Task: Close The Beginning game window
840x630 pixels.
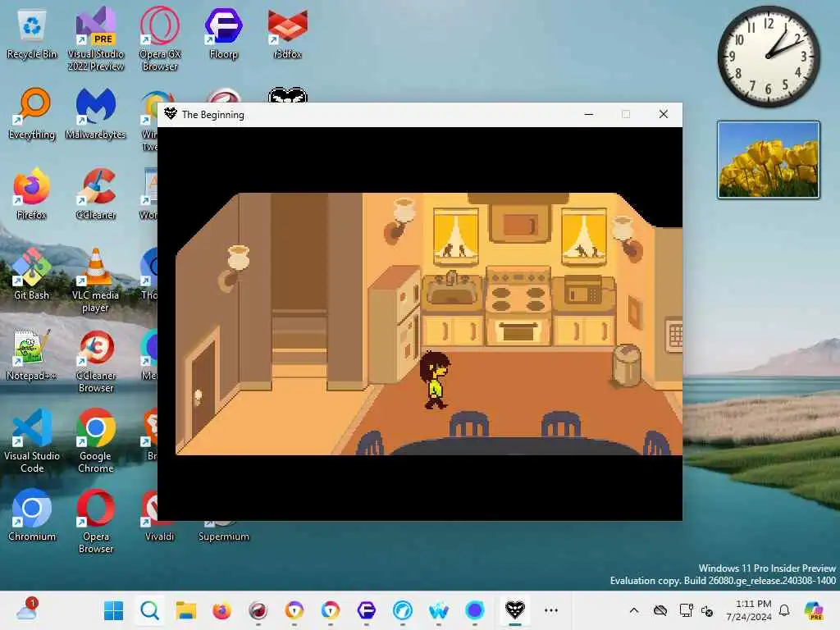Action: click(x=663, y=114)
